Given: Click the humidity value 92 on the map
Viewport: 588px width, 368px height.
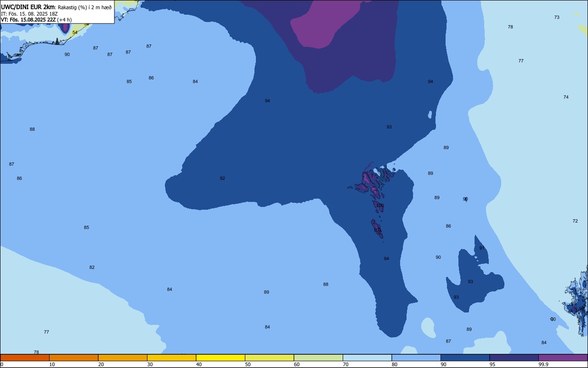Looking at the screenshot, I should tap(222, 178).
